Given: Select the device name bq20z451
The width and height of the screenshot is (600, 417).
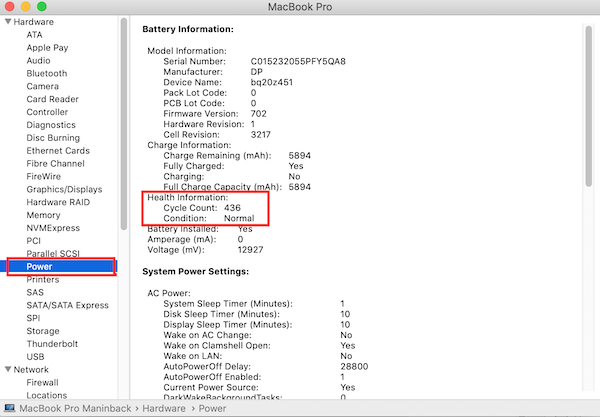Looking at the screenshot, I should pos(272,82).
